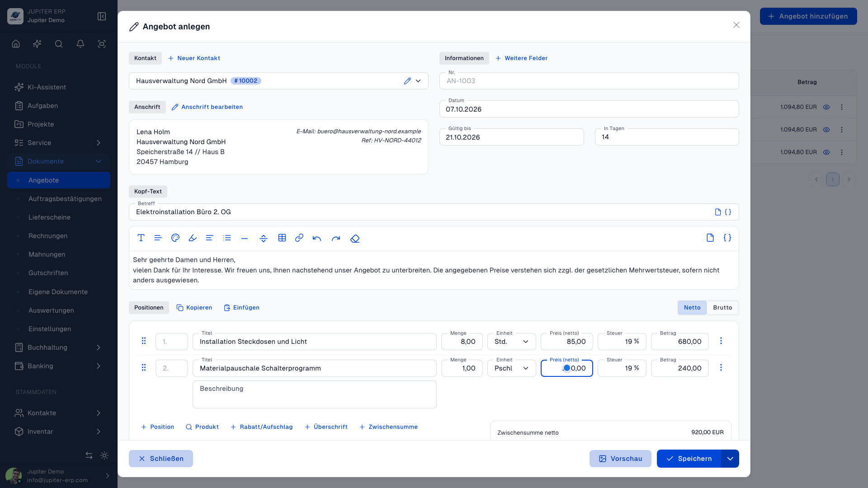868x488 pixels.
Task: Expand the Service module
Action: click(x=59, y=143)
